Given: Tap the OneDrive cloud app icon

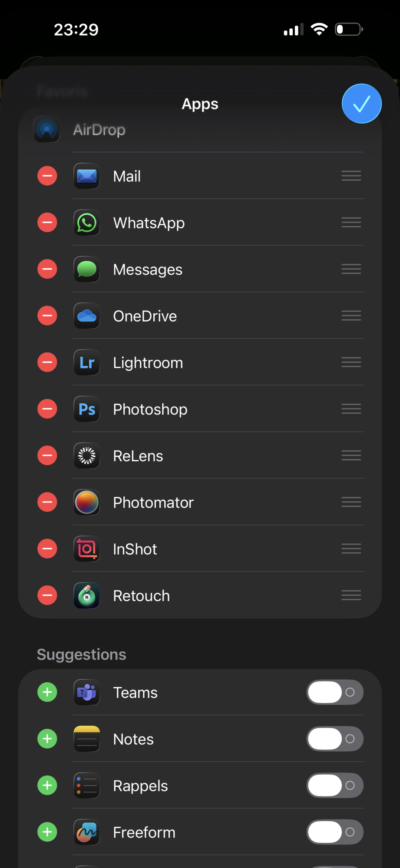Looking at the screenshot, I should pyautogui.click(x=87, y=316).
